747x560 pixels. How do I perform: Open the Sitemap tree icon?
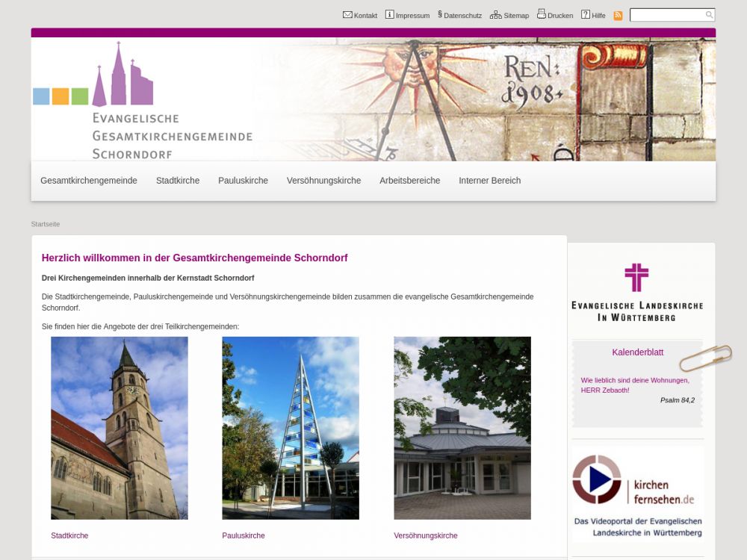pos(495,15)
